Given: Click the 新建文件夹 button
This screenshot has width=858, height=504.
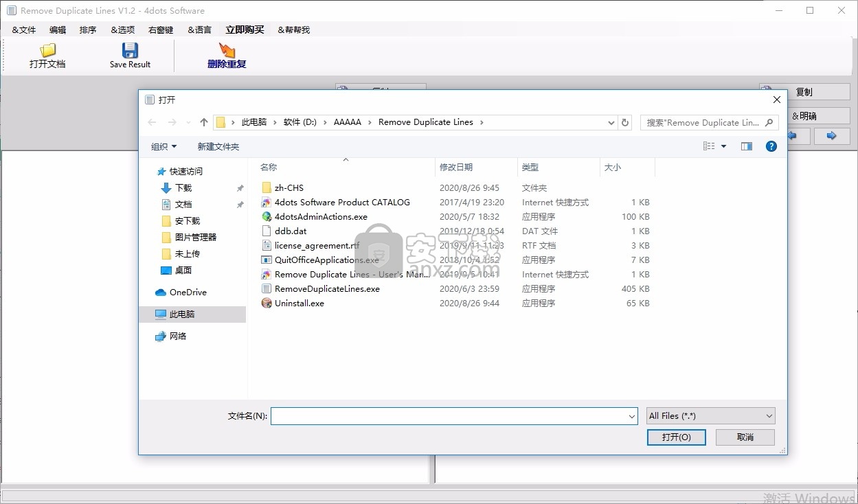Looking at the screenshot, I should (x=218, y=146).
